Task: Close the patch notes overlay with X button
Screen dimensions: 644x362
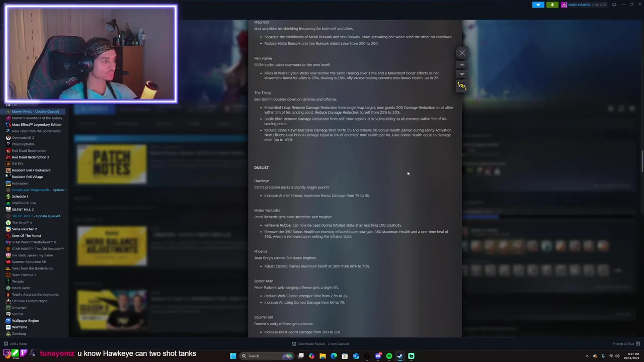Action: (462, 53)
